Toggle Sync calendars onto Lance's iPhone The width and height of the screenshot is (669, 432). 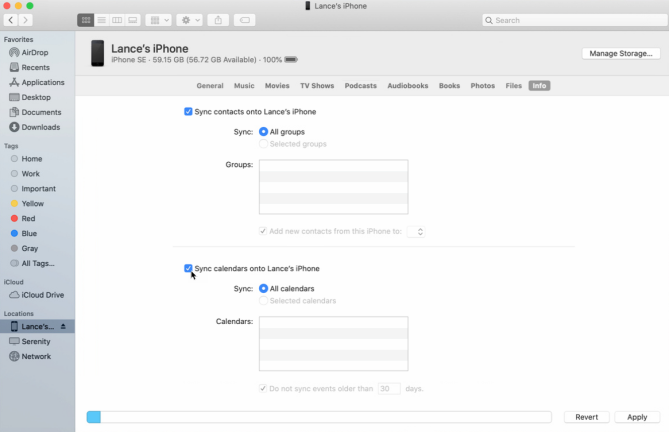pos(188,268)
